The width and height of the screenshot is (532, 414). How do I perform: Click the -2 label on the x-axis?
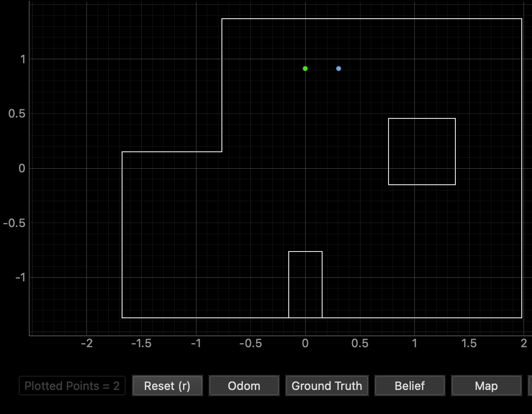coord(87,344)
